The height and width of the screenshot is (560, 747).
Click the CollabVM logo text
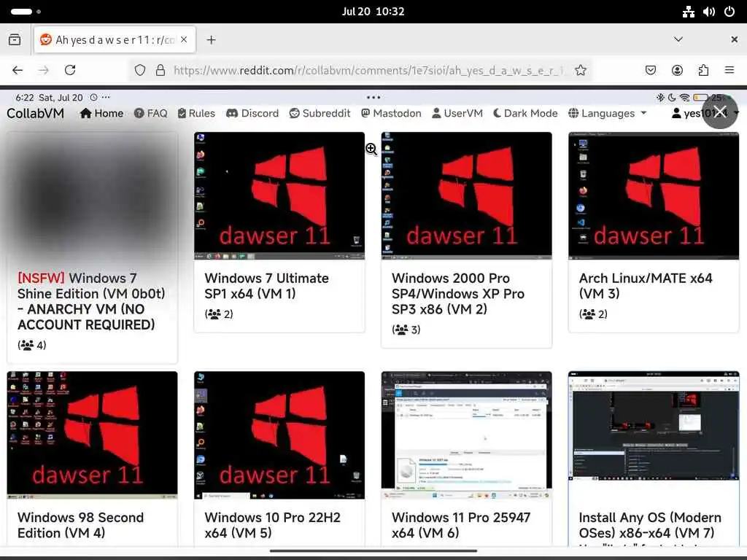click(x=35, y=113)
